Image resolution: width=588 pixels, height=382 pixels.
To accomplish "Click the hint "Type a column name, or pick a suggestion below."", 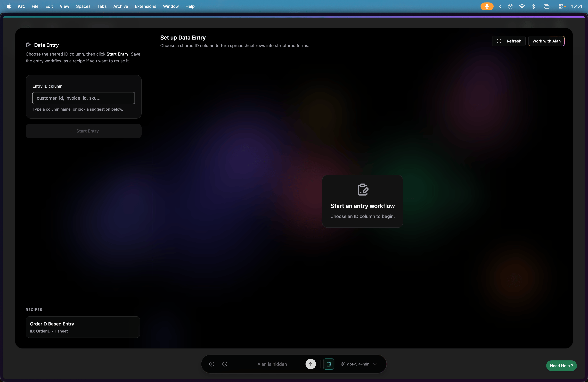I will click(x=78, y=109).
